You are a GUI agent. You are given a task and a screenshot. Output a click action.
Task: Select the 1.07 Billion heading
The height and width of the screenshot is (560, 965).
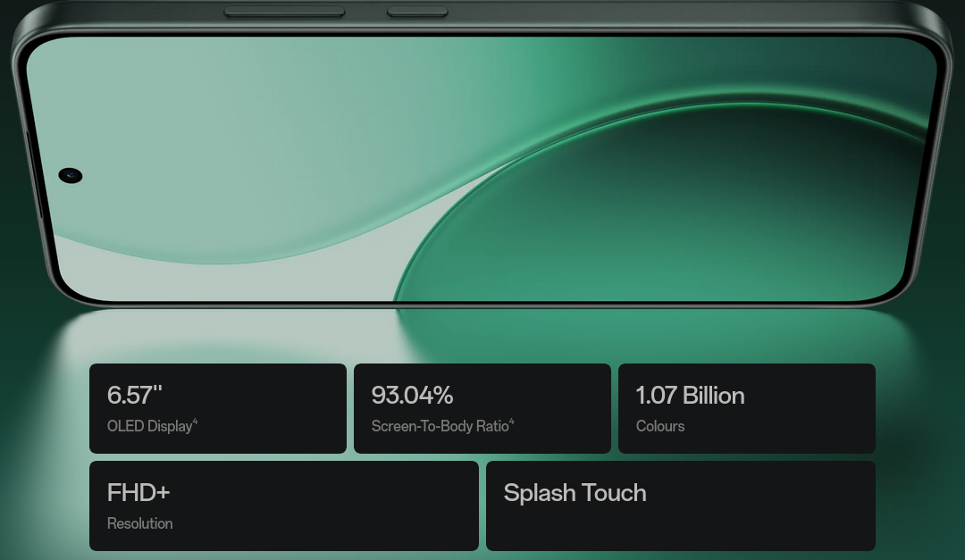click(x=690, y=396)
